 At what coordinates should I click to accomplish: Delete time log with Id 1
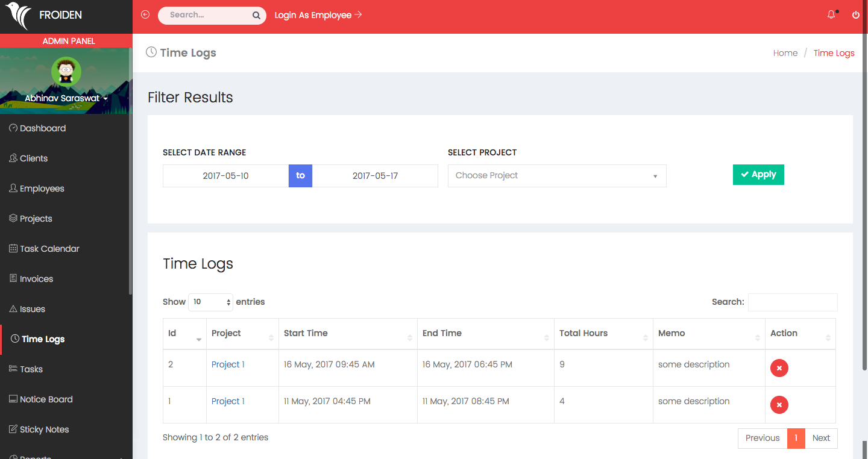tap(779, 405)
